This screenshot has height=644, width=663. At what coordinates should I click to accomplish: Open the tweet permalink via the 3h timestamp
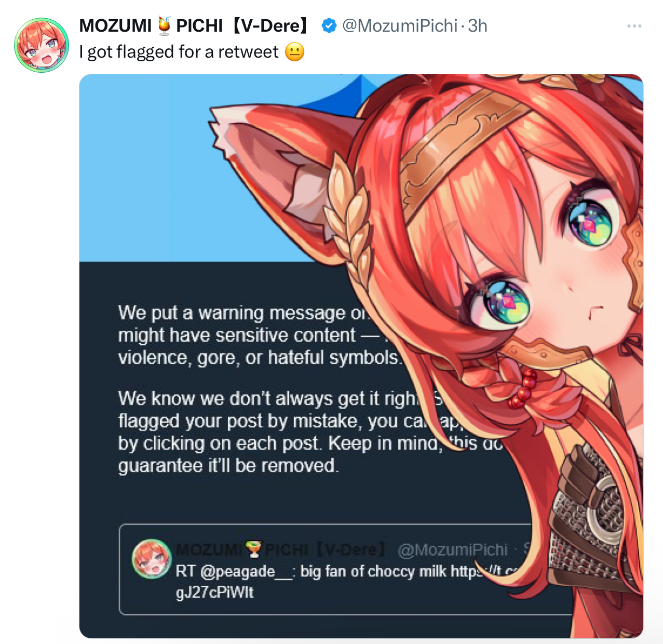click(478, 25)
